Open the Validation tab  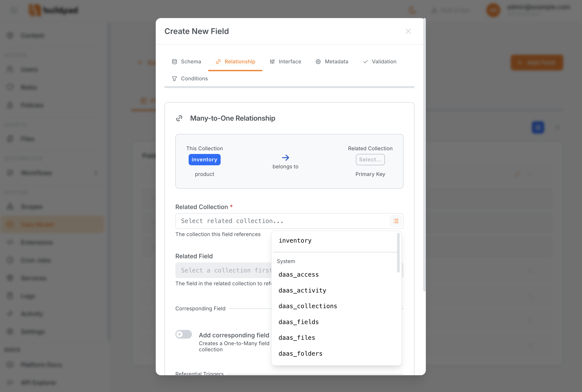pyautogui.click(x=379, y=61)
